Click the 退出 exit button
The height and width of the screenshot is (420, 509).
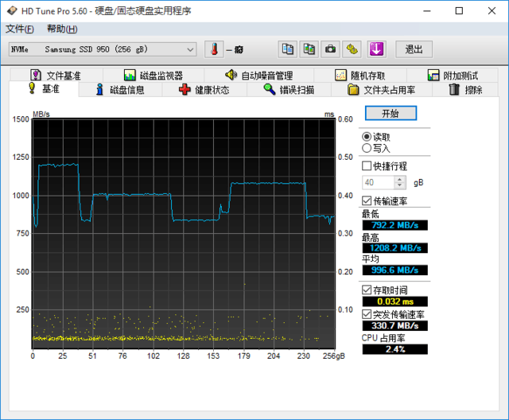(414, 49)
